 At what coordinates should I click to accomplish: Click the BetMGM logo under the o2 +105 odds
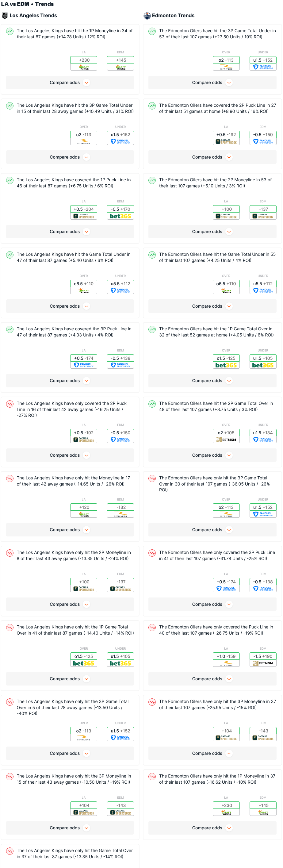point(226,440)
